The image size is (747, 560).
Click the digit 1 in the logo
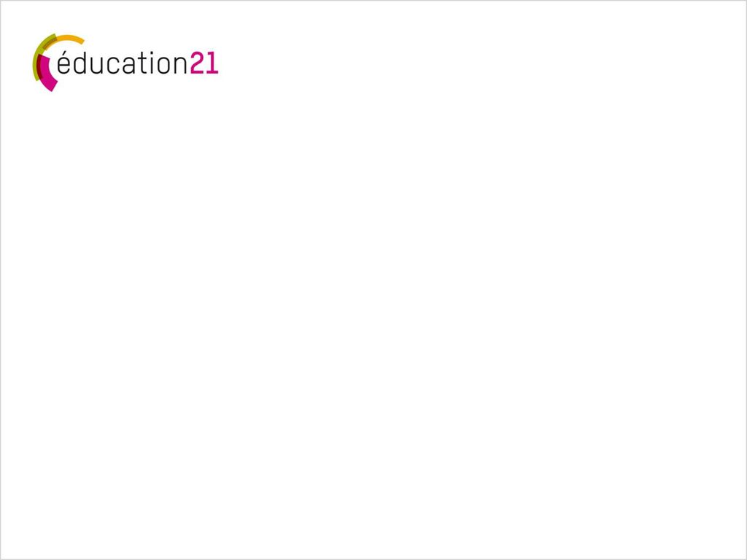point(212,63)
